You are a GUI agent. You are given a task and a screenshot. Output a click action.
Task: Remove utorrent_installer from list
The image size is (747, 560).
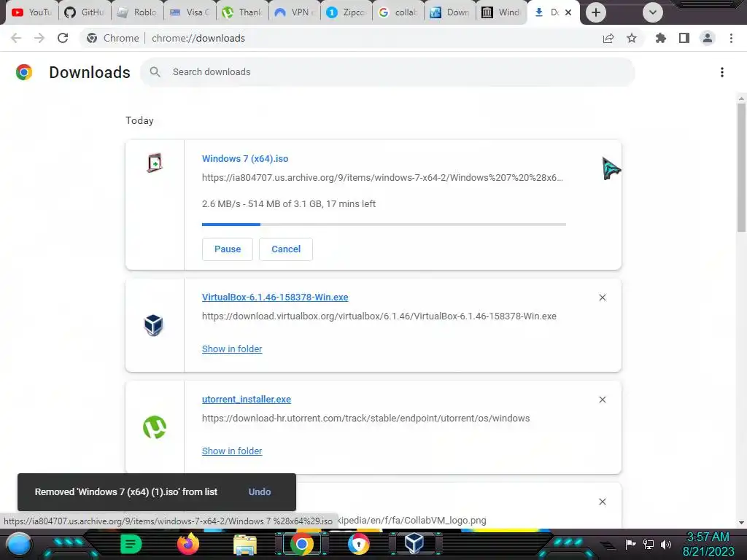pyautogui.click(x=602, y=400)
